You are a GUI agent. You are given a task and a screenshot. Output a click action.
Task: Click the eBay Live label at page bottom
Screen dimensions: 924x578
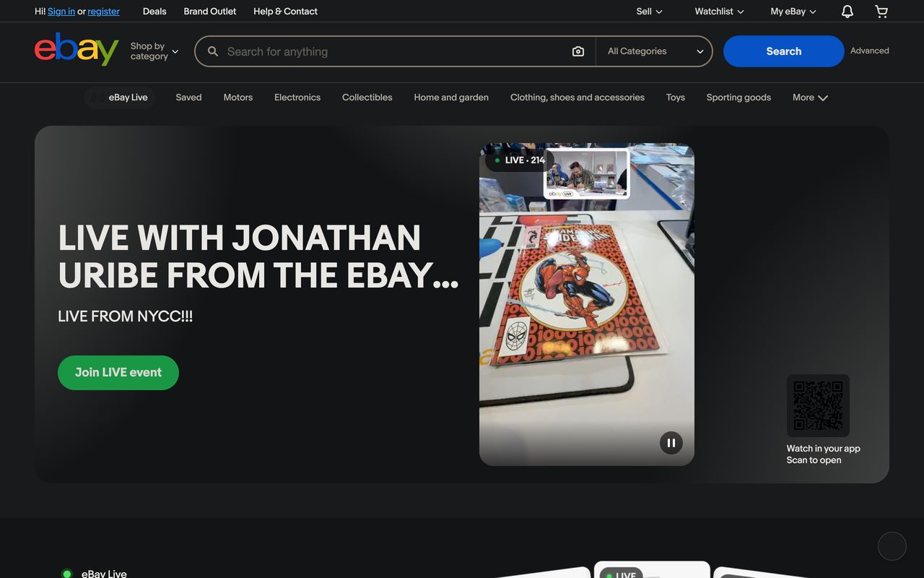[104, 574]
